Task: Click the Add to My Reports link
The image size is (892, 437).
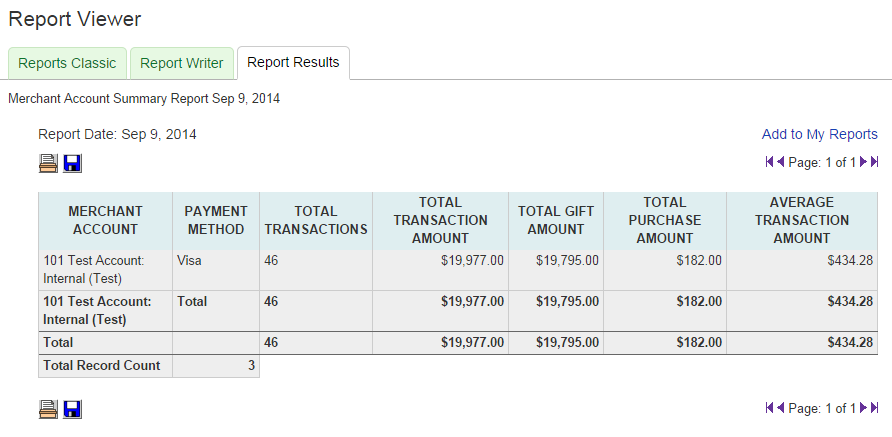Action: pyautogui.click(x=819, y=134)
